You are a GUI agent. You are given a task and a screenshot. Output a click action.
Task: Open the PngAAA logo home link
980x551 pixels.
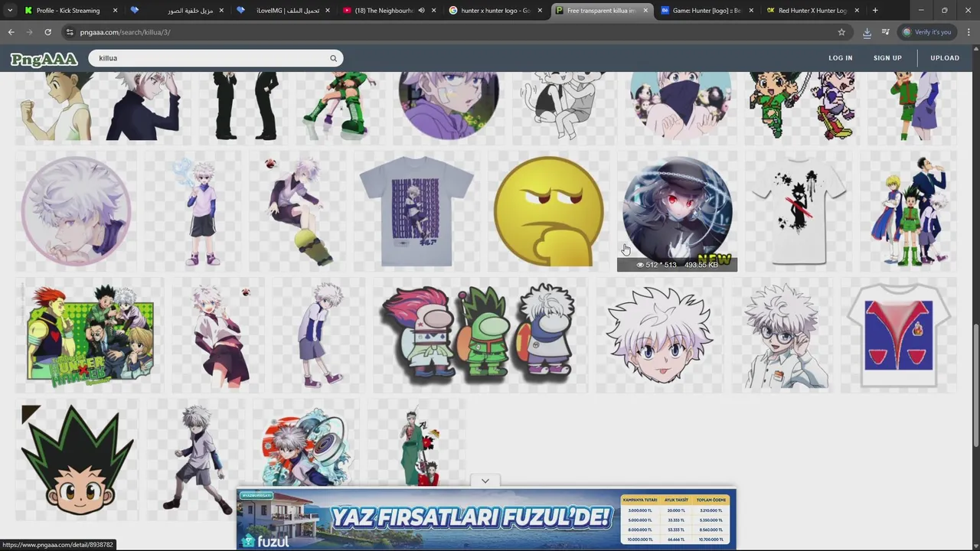pos(44,59)
